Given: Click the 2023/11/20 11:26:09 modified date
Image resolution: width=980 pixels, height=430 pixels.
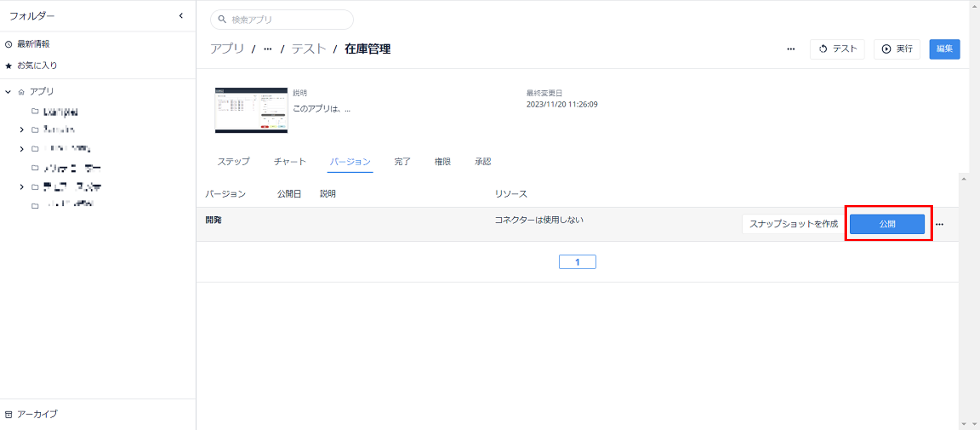Looking at the screenshot, I should tap(562, 104).
